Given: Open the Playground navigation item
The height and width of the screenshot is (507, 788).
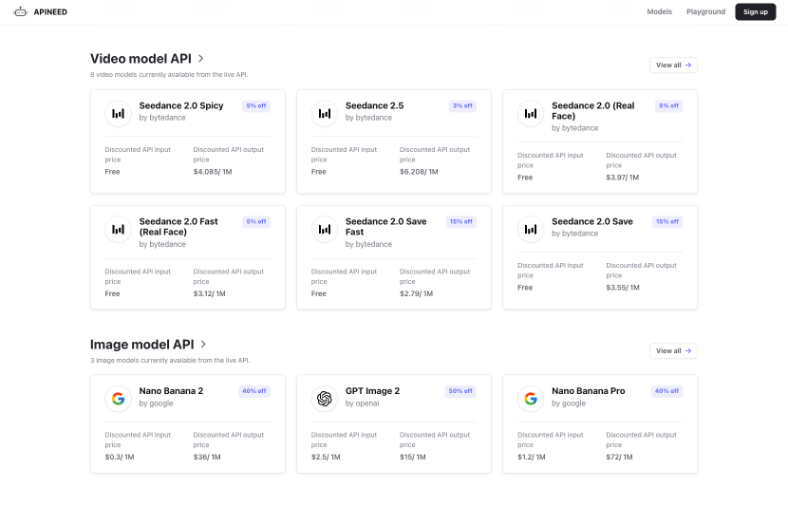Looking at the screenshot, I should 706,12.
